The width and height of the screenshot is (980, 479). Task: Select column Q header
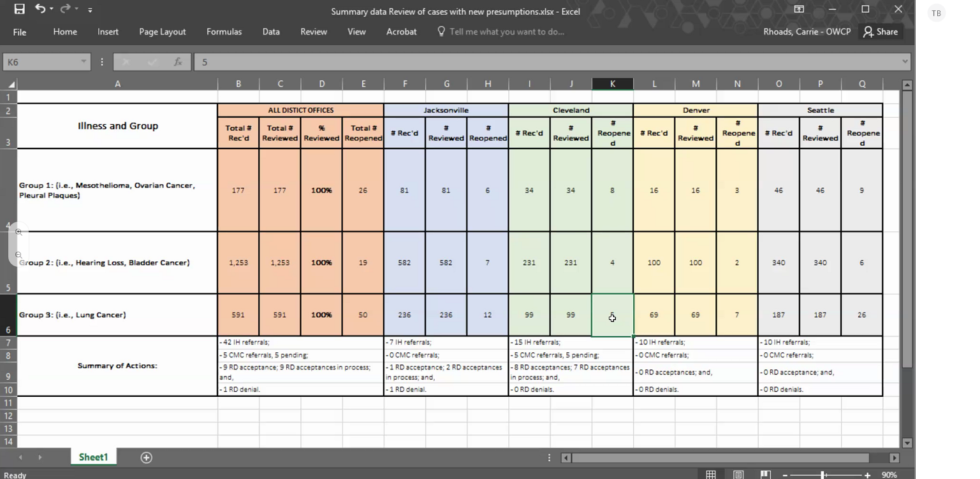(x=862, y=84)
